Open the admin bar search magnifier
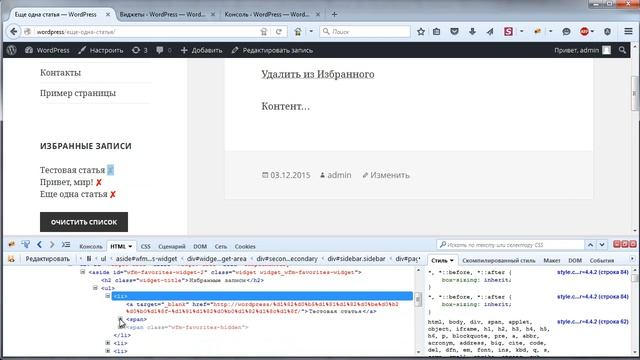 click(622, 50)
